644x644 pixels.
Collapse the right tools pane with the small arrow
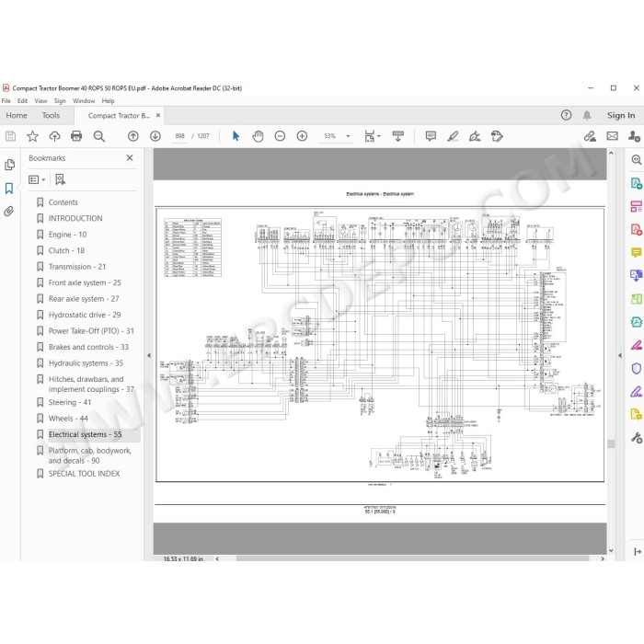[x=619, y=356]
